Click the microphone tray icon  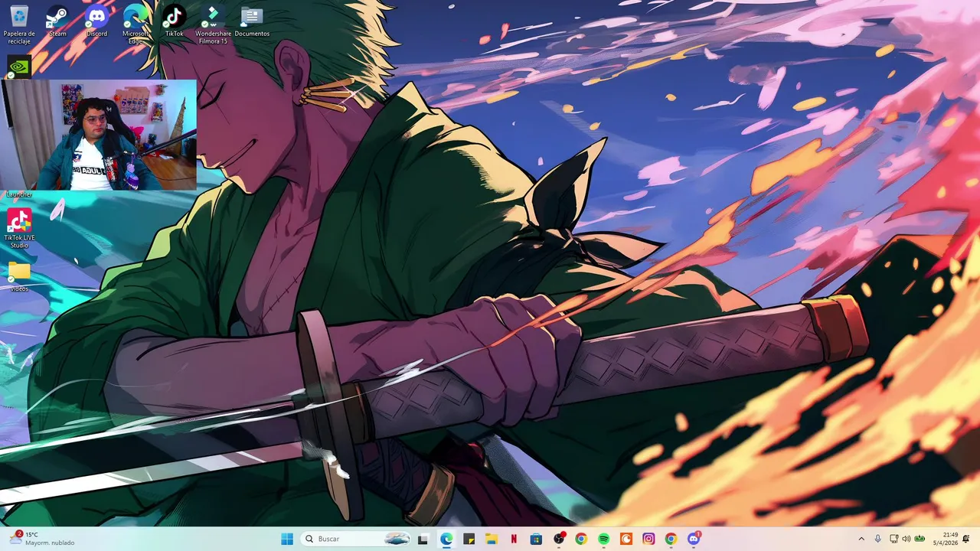877,539
